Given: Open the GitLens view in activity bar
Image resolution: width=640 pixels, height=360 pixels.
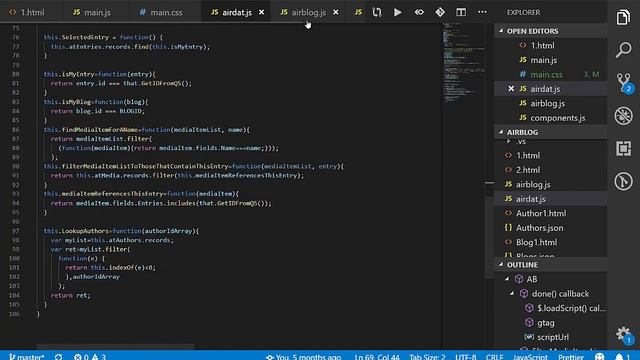Looking at the screenshot, I should point(623,181).
